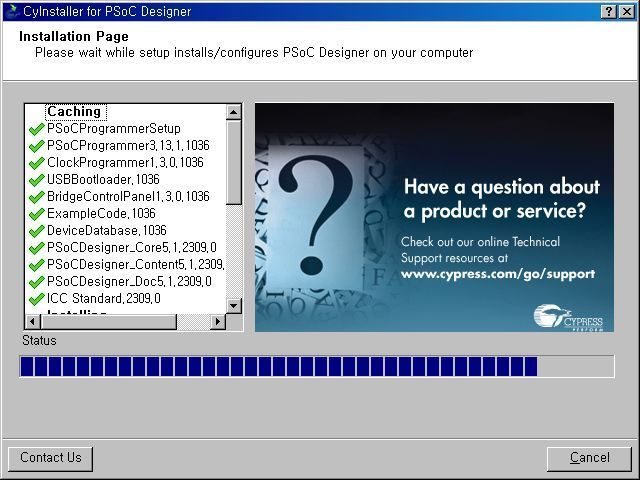
Task: Click green checkmark beside ICC Standard.2309.0
Action: [37, 299]
